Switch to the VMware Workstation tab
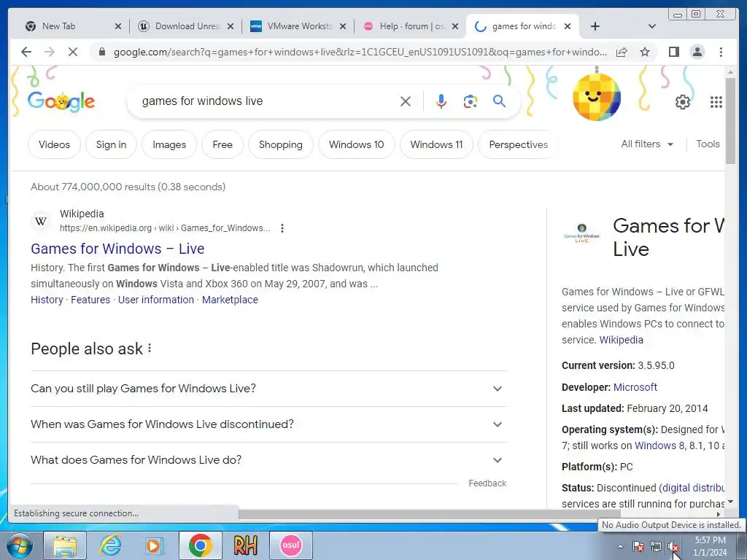Image resolution: width=747 pixels, height=560 pixels. [x=298, y=26]
